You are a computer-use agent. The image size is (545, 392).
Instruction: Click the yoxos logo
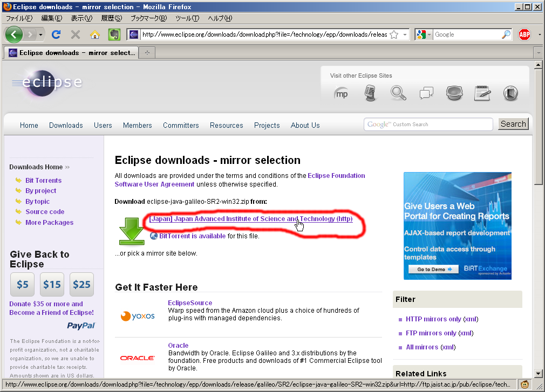138,316
